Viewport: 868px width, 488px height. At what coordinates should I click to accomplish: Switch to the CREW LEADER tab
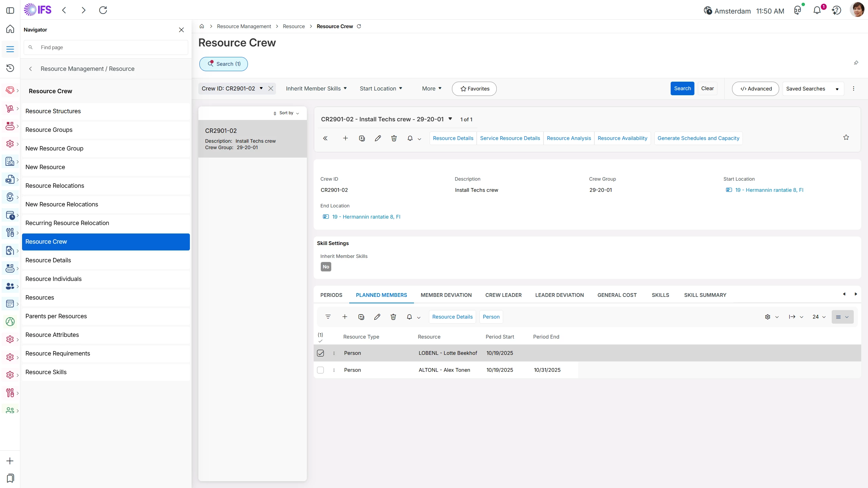(x=503, y=295)
